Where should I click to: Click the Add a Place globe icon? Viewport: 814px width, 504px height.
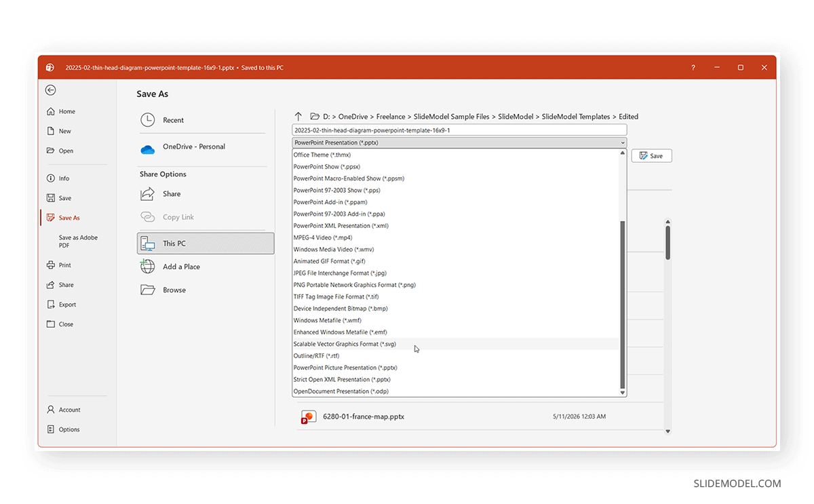147,267
